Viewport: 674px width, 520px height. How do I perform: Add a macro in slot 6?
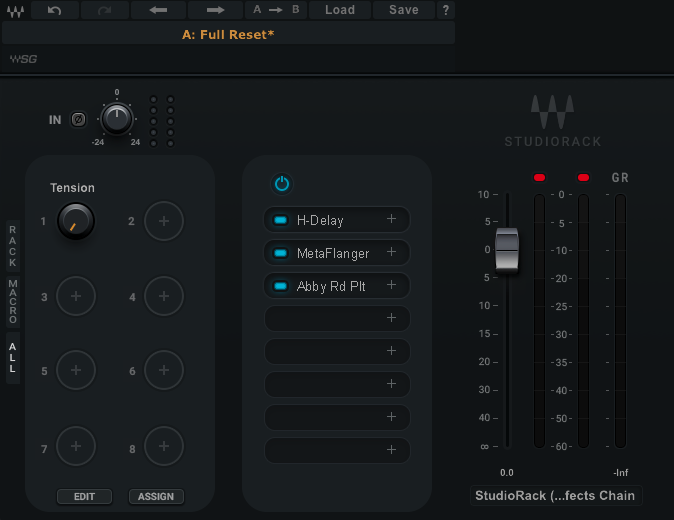[164, 370]
